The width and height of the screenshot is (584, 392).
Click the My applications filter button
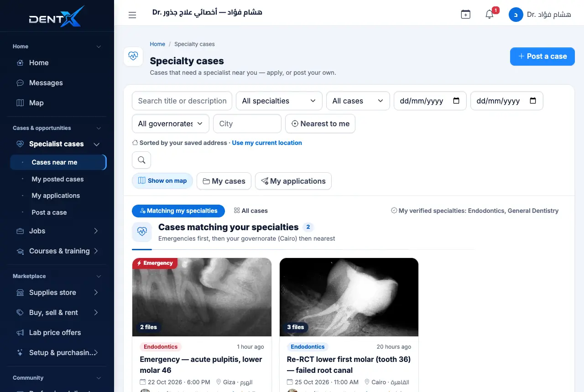click(x=293, y=181)
